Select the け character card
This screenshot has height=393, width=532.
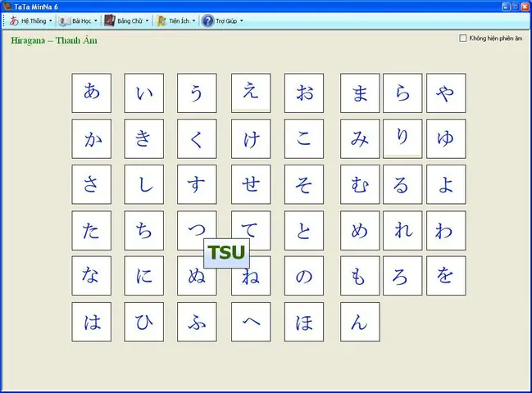click(251, 139)
